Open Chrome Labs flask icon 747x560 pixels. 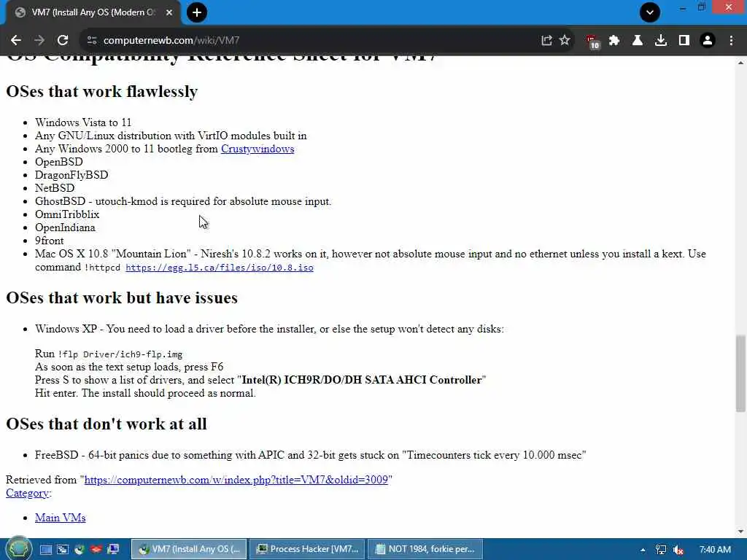click(x=638, y=41)
